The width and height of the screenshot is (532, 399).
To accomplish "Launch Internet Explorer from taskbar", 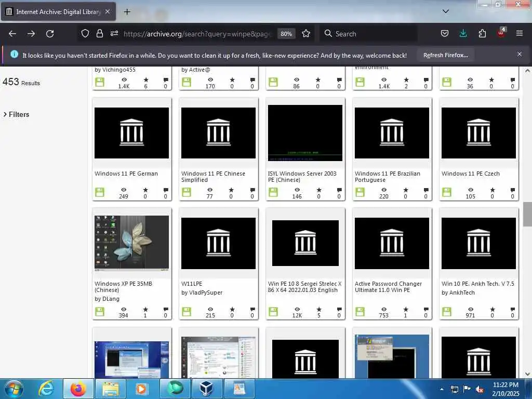I will (46, 389).
